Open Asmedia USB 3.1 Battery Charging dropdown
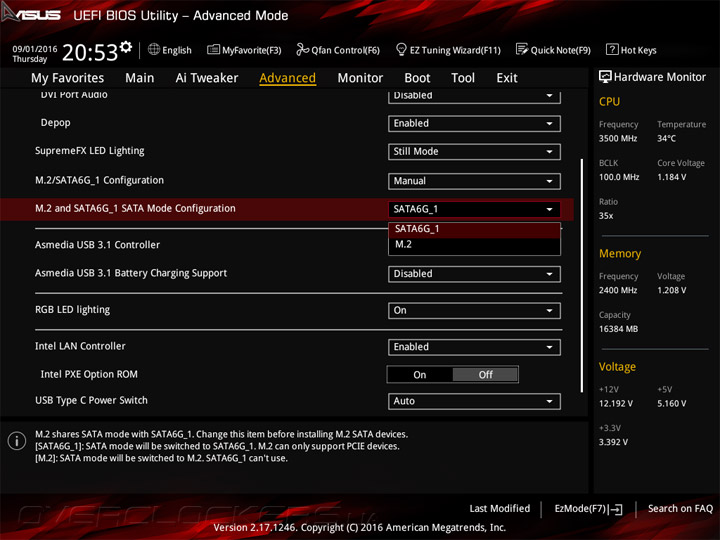 [x=474, y=274]
